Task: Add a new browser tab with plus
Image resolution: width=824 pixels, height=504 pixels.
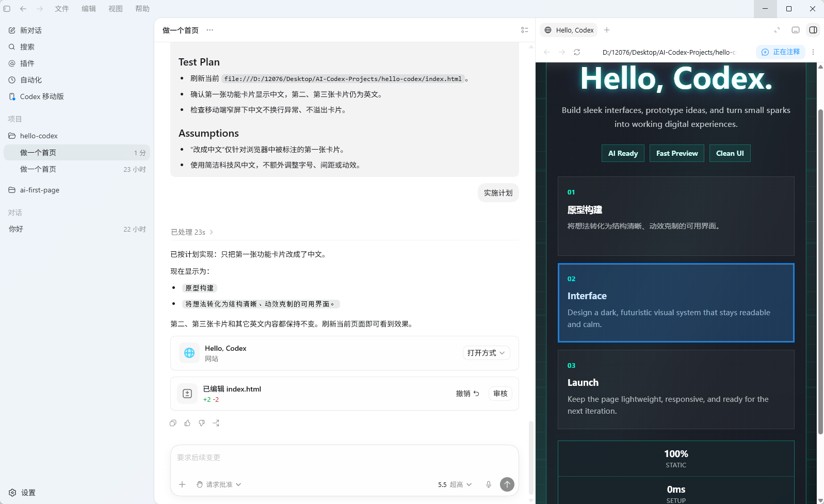Action: tap(607, 30)
